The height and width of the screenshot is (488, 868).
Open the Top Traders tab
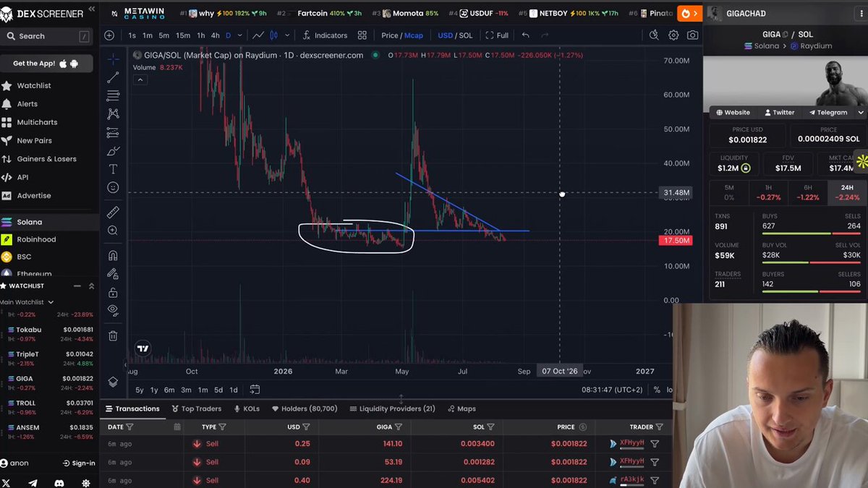pyautogui.click(x=196, y=408)
